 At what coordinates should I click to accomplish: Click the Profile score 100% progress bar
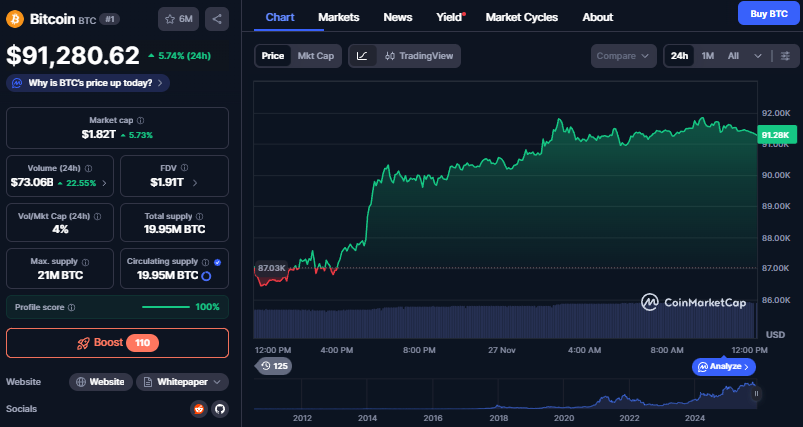click(165, 307)
